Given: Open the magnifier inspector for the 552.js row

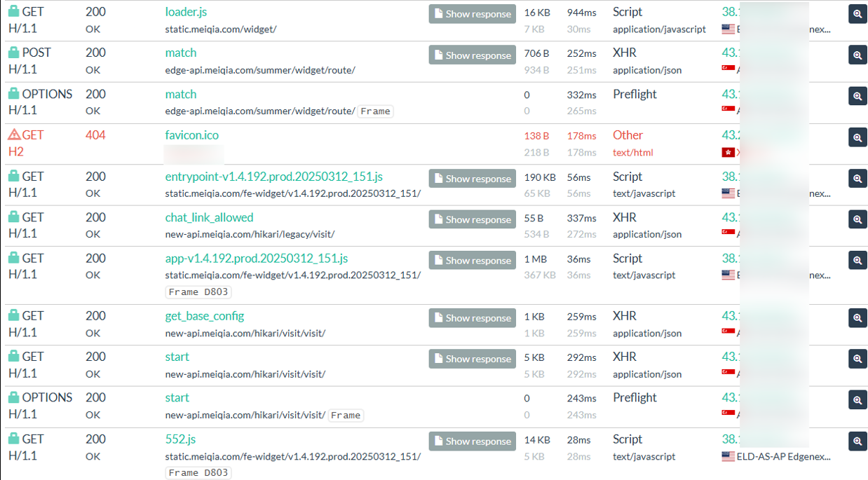Looking at the screenshot, I should coord(857,441).
